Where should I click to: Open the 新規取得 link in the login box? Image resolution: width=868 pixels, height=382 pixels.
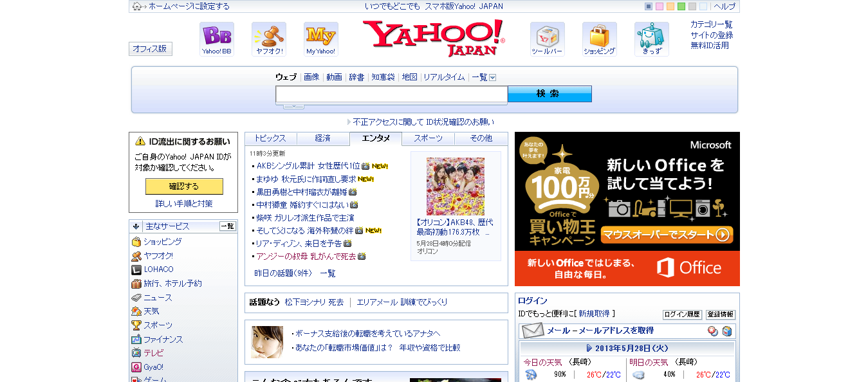pos(594,314)
